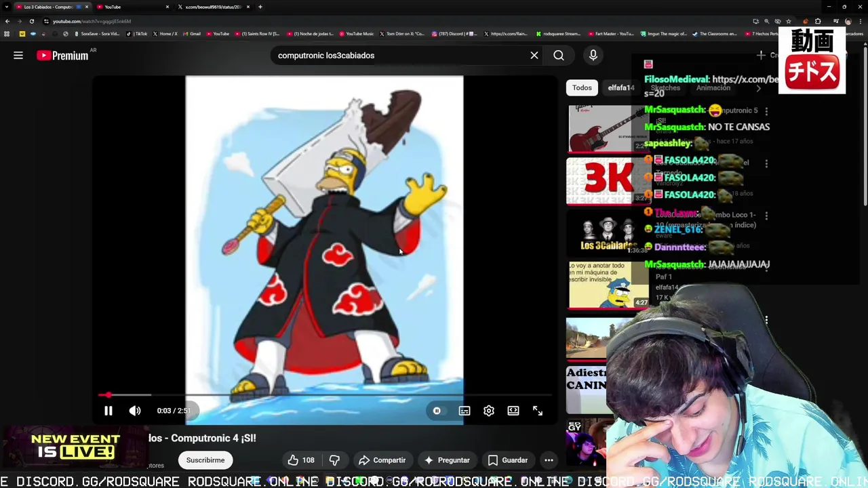The width and height of the screenshot is (868, 488).
Task: Save video with Guardar button
Action: tap(508, 460)
